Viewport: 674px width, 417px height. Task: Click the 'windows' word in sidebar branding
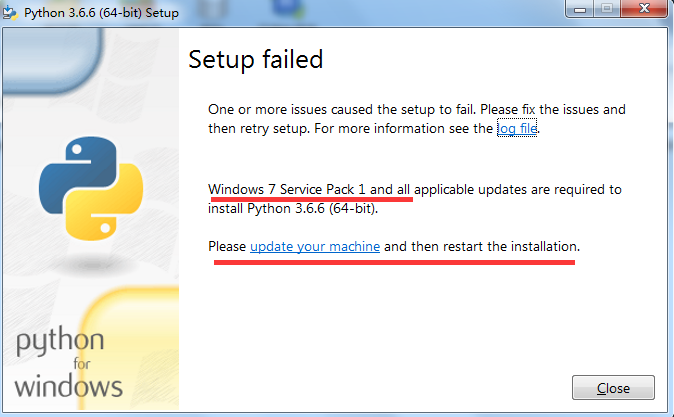tap(69, 386)
